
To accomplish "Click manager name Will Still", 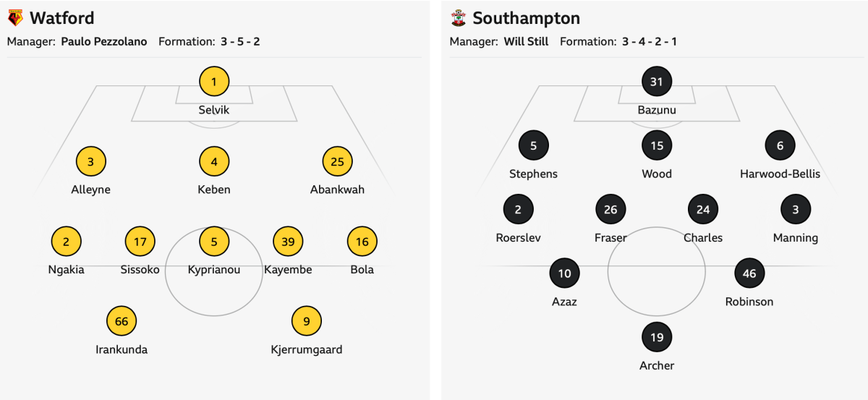I will (x=526, y=42).
